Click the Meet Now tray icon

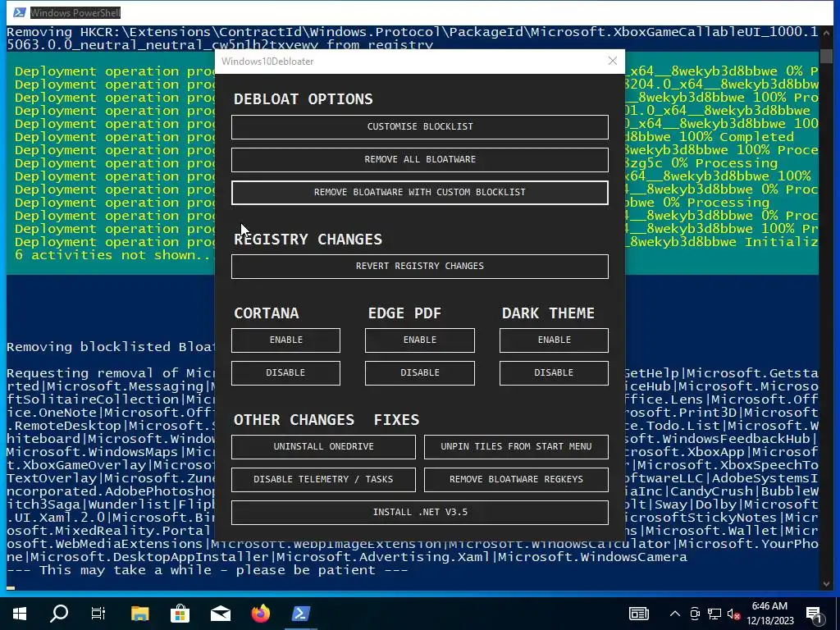click(695, 614)
